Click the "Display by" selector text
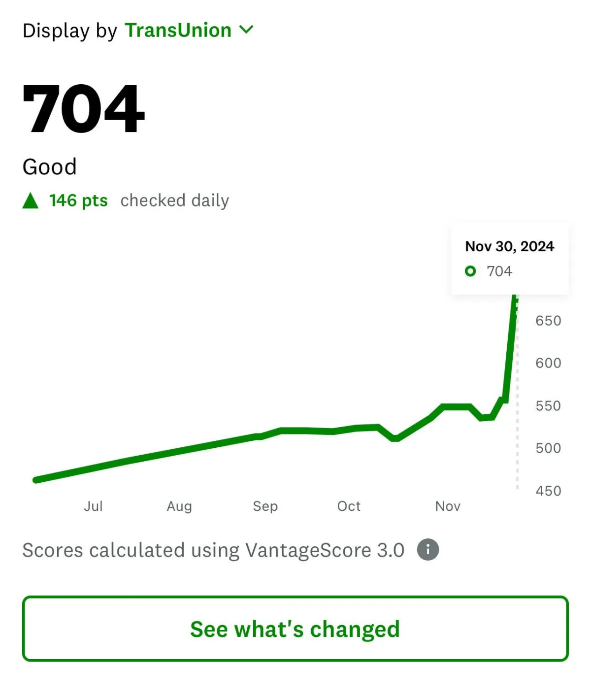The width and height of the screenshot is (591, 700). click(69, 31)
